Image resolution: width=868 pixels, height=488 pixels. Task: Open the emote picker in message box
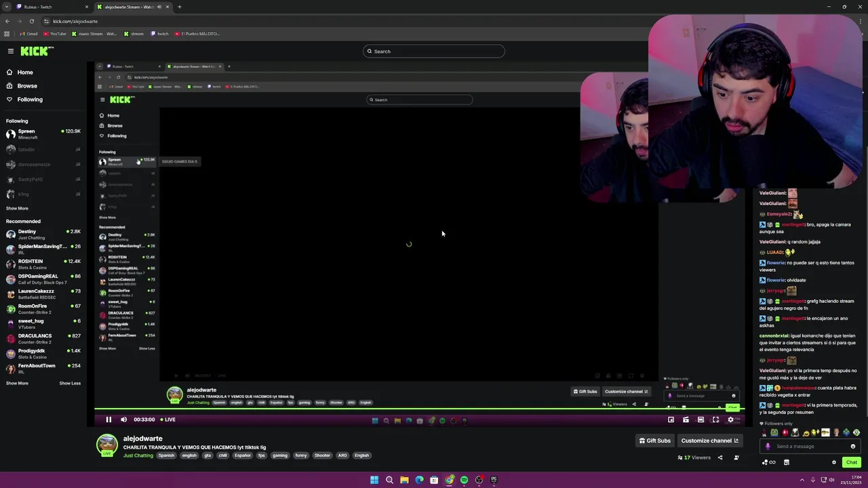pyautogui.click(x=853, y=446)
